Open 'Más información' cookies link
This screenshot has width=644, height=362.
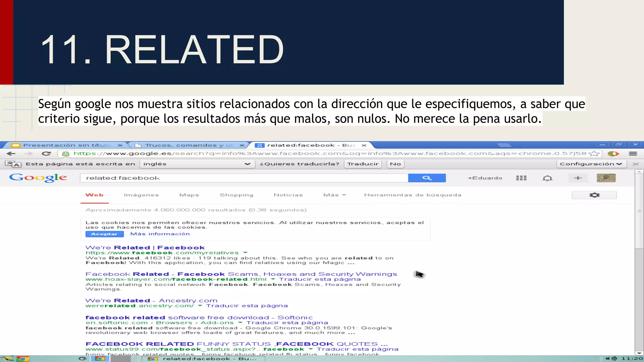(x=160, y=234)
